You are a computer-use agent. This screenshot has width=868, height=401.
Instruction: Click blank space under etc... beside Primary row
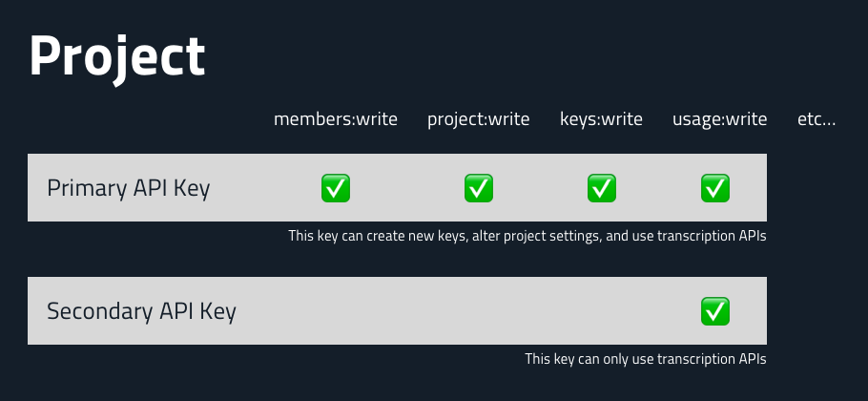816,188
